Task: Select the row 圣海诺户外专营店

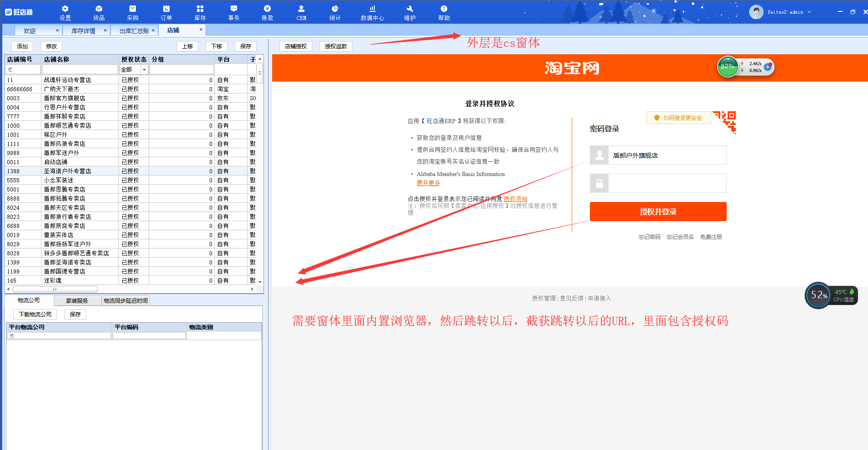Action: [x=130, y=171]
